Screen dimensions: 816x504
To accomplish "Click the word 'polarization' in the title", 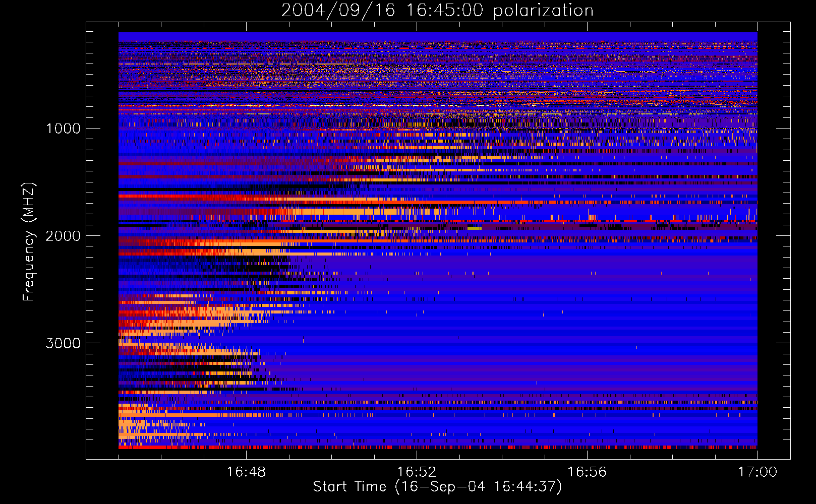I will tap(543, 11).
